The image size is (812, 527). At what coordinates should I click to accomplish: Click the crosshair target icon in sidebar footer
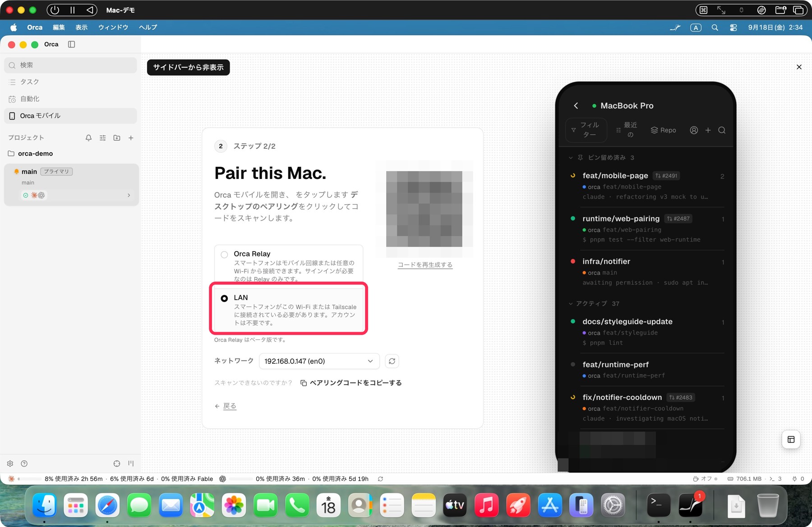(x=117, y=463)
